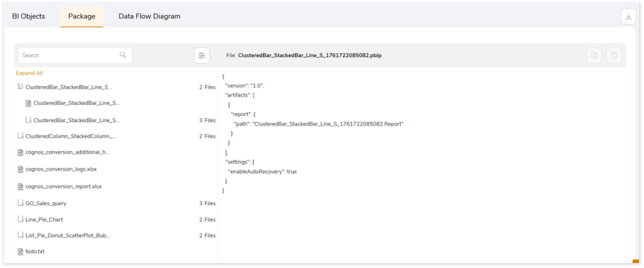Switch to the BI Objects tab
The image size is (644, 268).
click(29, 16)
